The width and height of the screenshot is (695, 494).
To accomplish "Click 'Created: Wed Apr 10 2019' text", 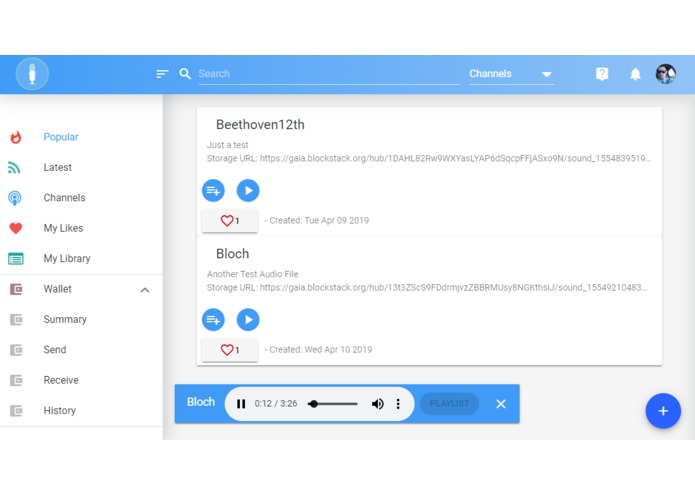I will pyautogui.click(x=321, y=350).
